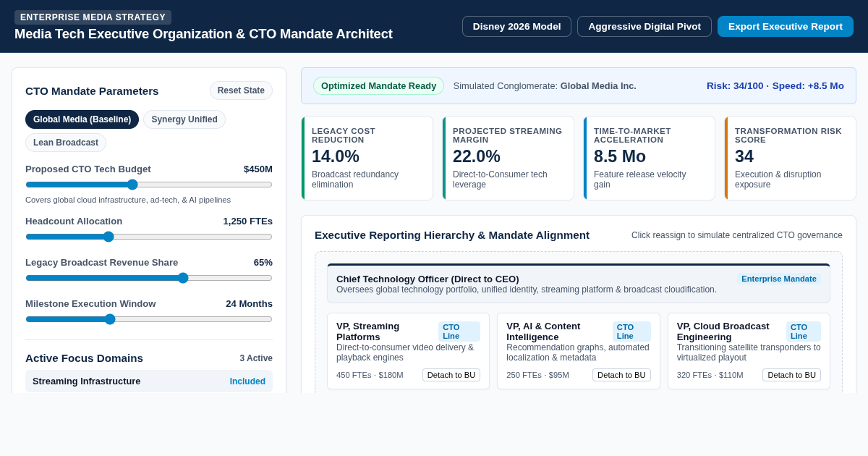Select the Chief Technology Officer header row
Viewport: 868px width, 456px height.
click(x=579, y=283)
